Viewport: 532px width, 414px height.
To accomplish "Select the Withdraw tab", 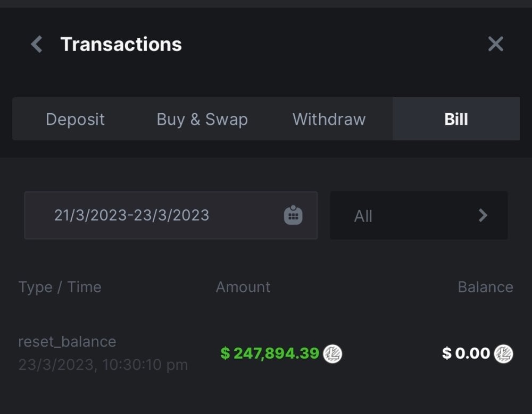I will click(x=329, y=119).
